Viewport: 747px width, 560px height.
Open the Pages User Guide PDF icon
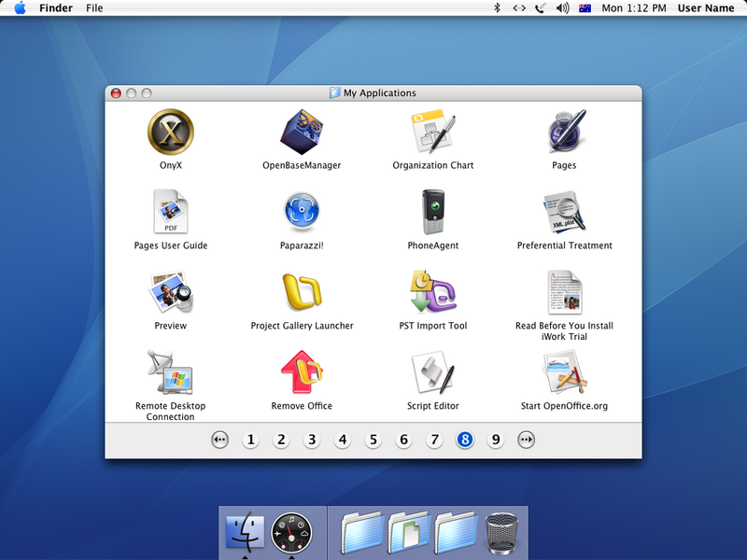coord(171,212)
